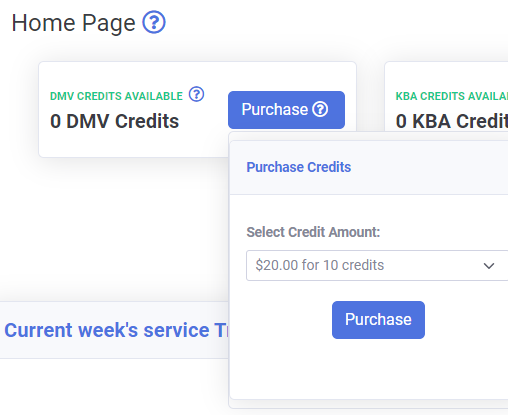Click the Current week's service panel header bar
This screenshot has width=508, height=415.
click(114, 330)
